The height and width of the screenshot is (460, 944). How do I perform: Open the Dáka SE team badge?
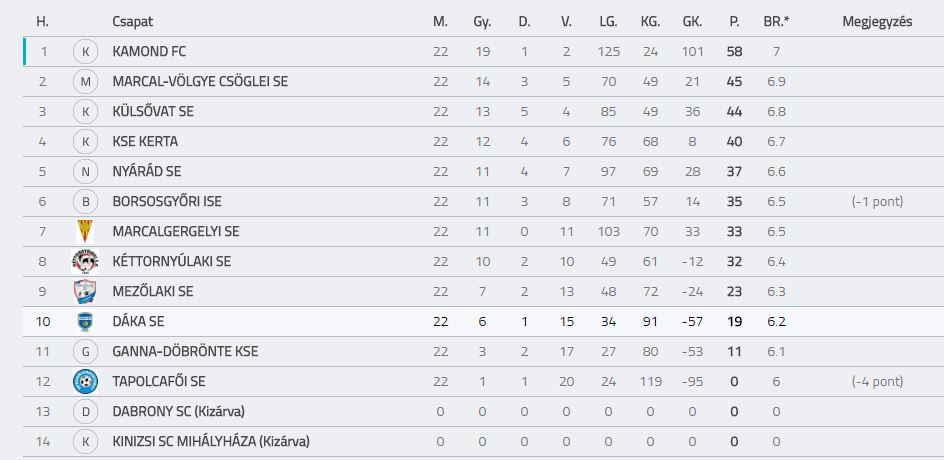85,322
